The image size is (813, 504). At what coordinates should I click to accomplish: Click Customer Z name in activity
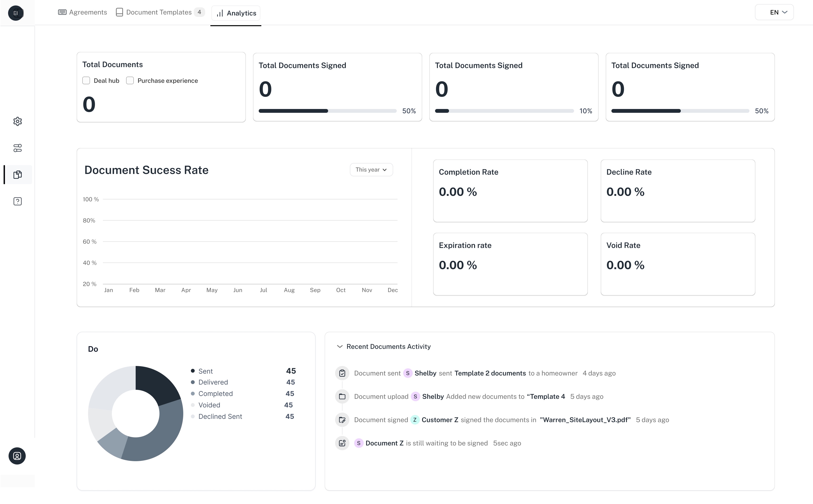click(440, 420)
